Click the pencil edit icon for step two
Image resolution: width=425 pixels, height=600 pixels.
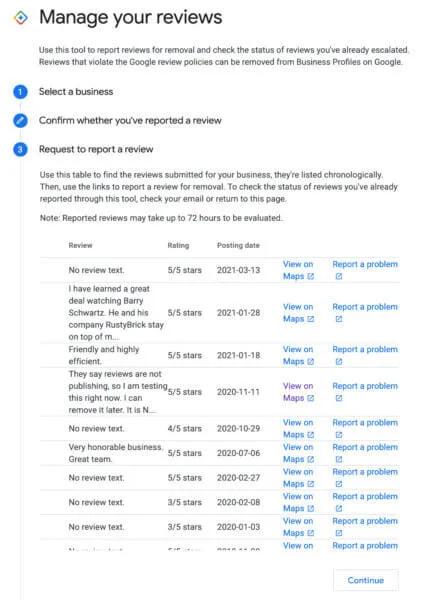(x=20, y=121)
